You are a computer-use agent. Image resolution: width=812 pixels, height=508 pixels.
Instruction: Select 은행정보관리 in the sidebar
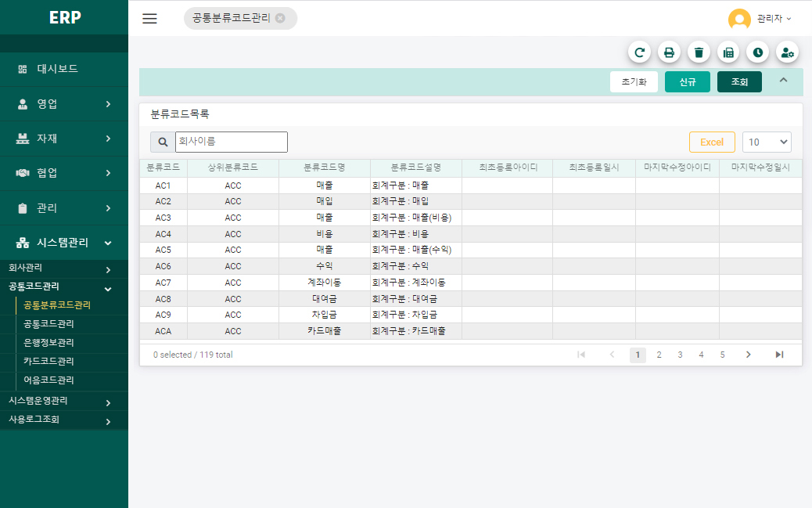point(49,343)
